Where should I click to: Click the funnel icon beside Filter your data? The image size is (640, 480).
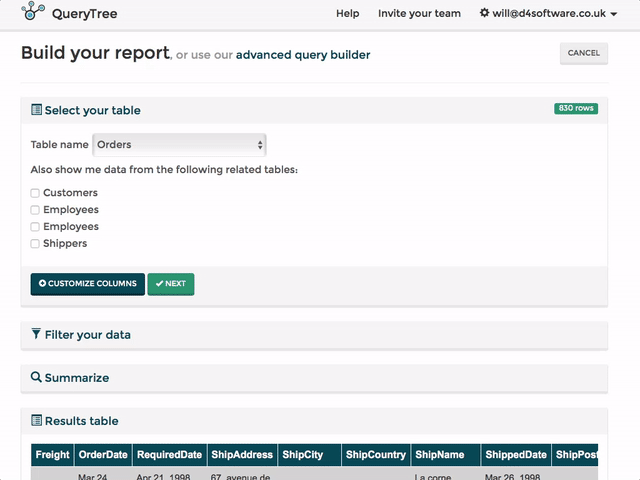tap(36, 334)
